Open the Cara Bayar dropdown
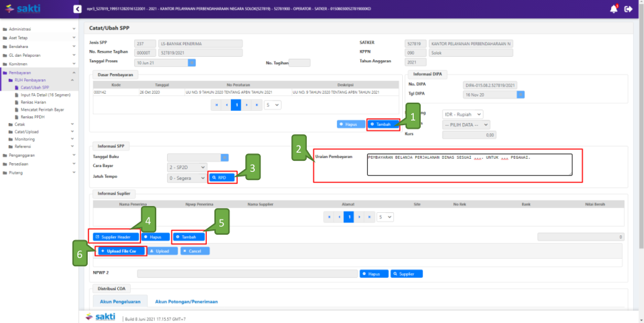644x323 pixels. point(186,167)
